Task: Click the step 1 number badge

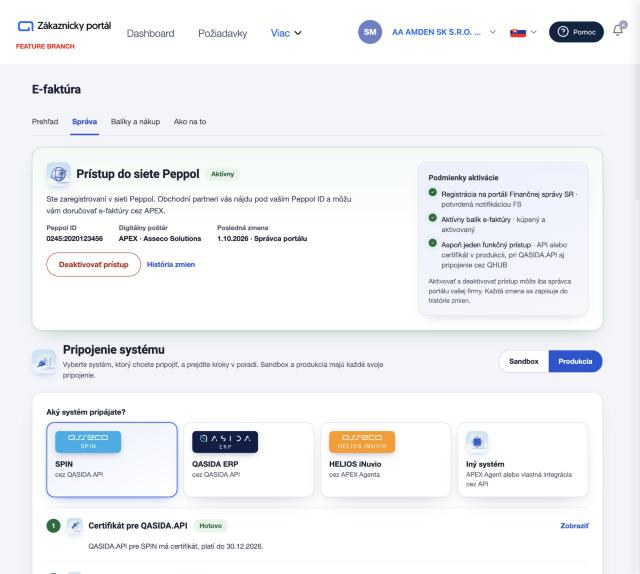Action: 53,525
